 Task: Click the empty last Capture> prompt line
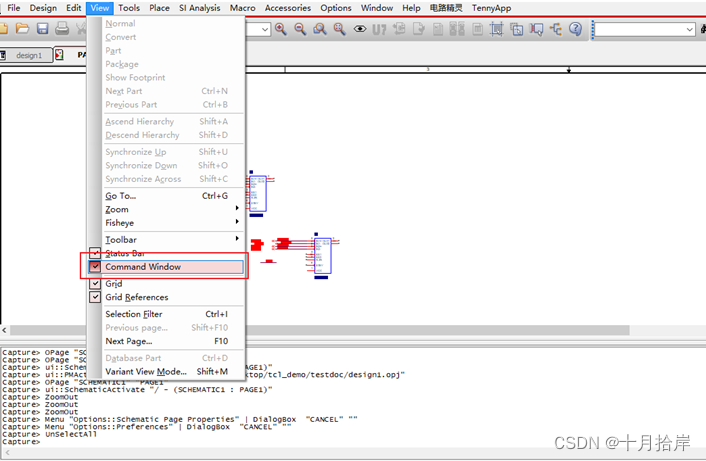tap(21, 442)
